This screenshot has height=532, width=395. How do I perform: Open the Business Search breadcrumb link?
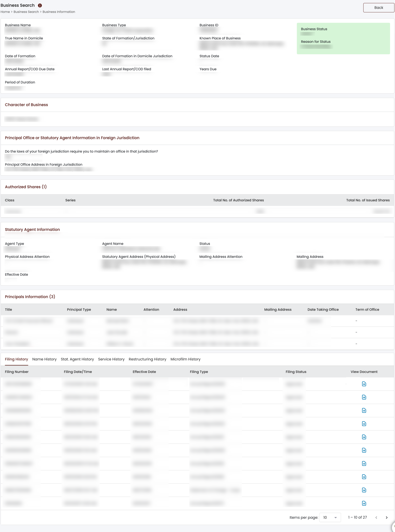26,12
